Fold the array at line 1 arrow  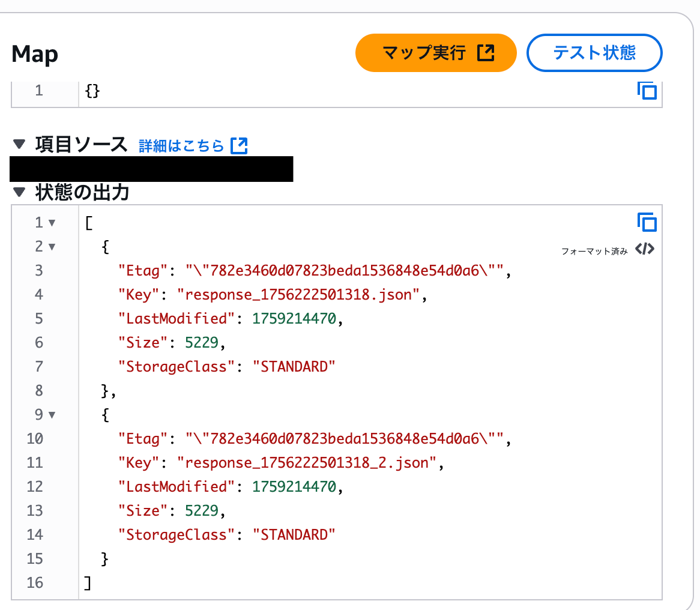(52, 223)
